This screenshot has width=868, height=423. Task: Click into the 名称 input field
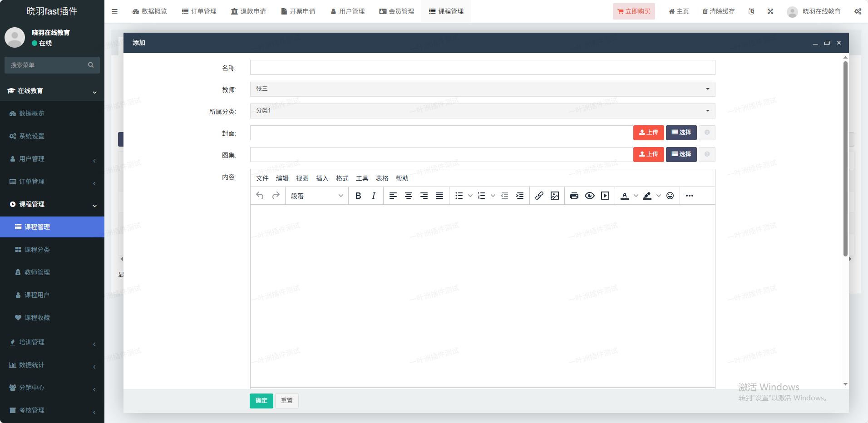pyautogui.click(x=482, y=68)
